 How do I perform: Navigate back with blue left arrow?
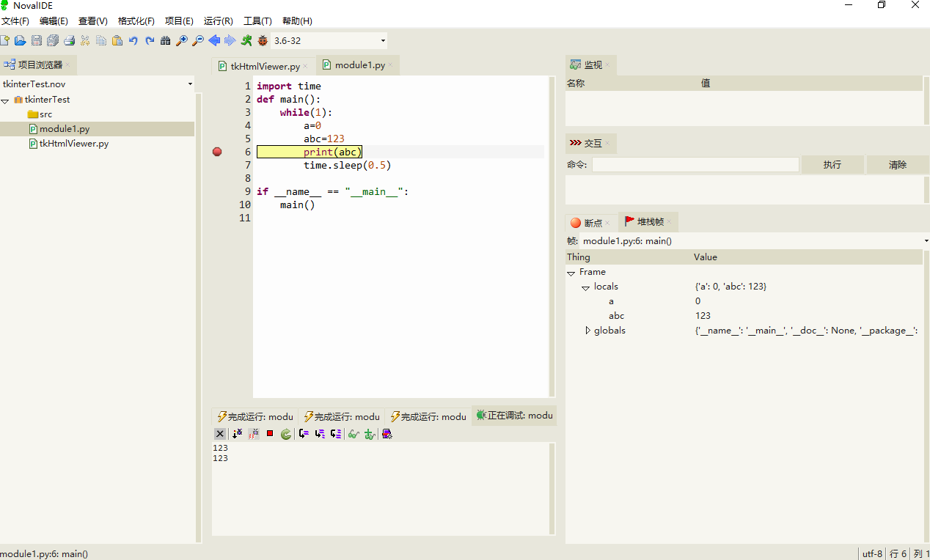[214, 40]
